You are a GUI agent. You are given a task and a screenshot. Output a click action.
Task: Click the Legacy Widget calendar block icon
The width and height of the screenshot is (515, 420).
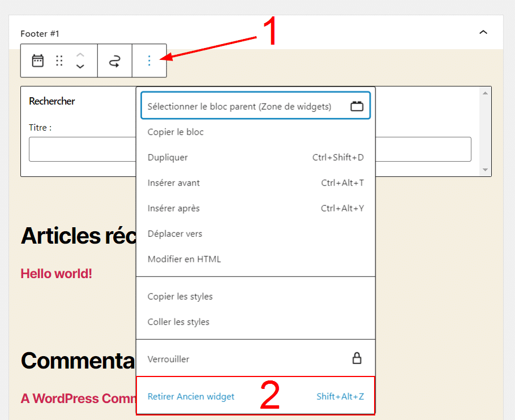pyautogui.click(x=37, y=61)
